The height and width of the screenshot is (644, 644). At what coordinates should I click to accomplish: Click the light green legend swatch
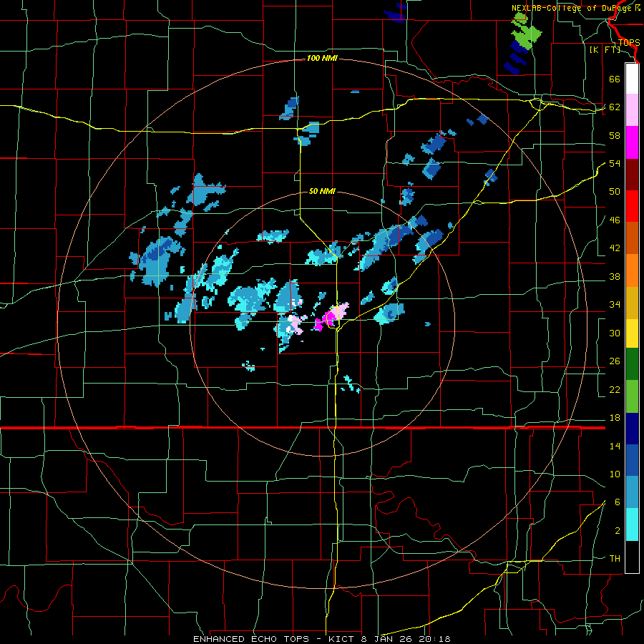pos(632,396)
